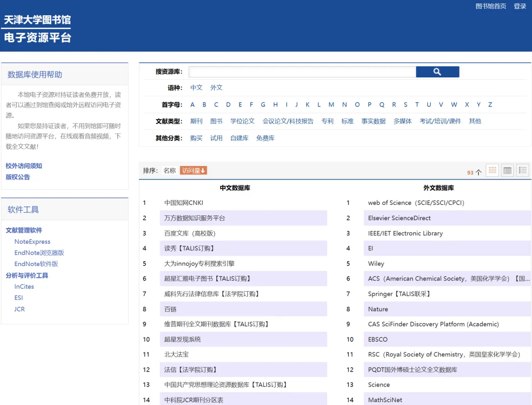Image resolution: width=532 pixels, height=405 pixels.
Task: Open JCR analysis tool link
Action: (x=20, y=309)
